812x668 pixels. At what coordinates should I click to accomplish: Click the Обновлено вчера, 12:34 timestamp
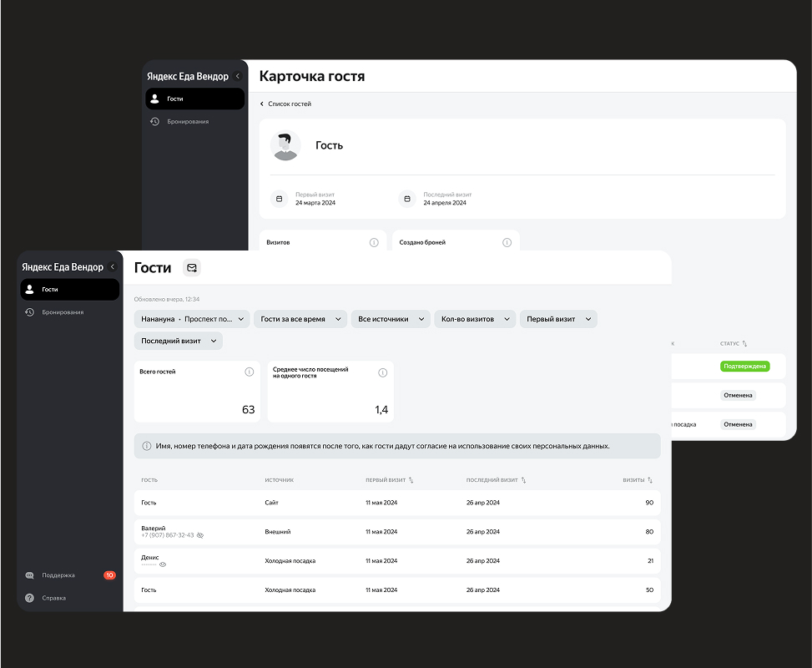click(167, 300)
